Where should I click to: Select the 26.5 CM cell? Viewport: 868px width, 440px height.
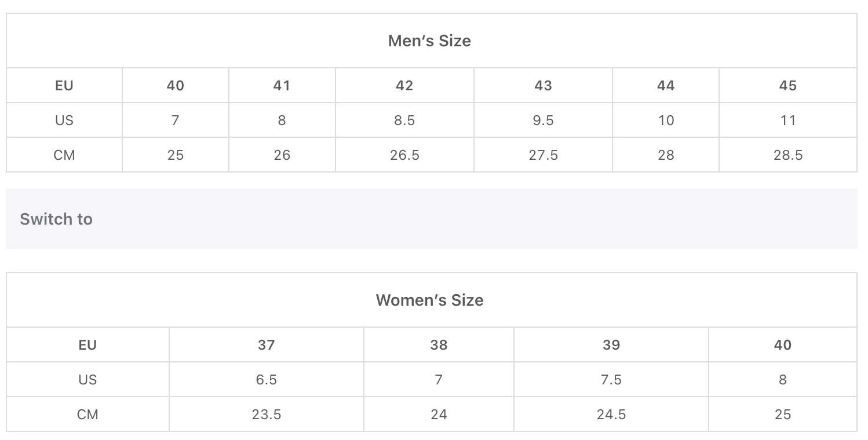(404, 155)
